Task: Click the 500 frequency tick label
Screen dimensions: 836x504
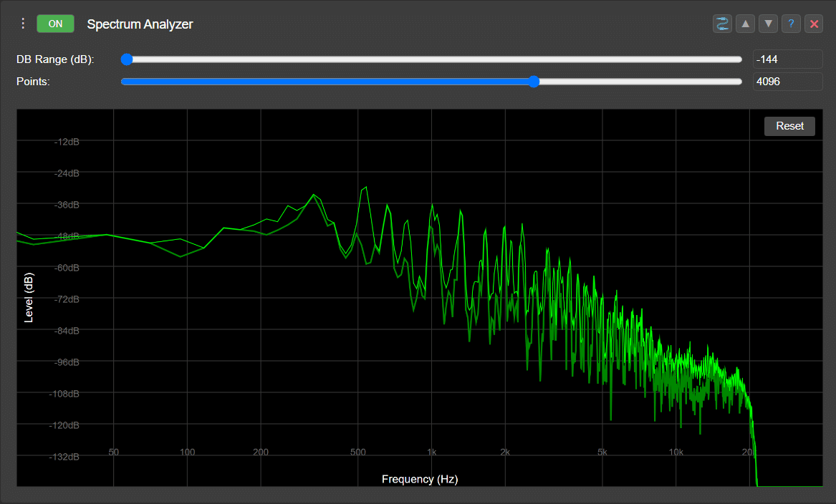Action: 357,452
